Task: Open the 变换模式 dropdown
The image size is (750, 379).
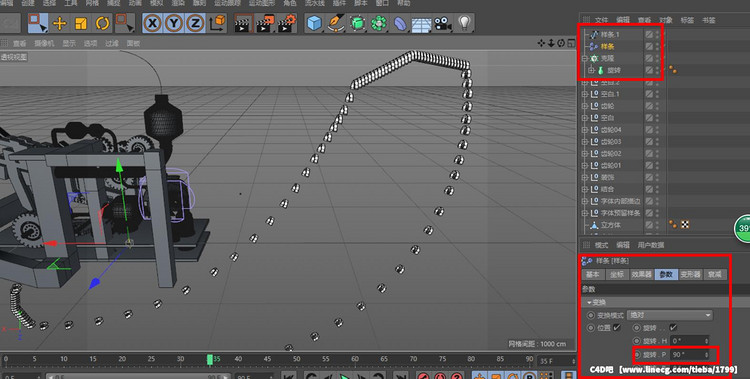Action: pyautogui.click(x=670, y=315)
